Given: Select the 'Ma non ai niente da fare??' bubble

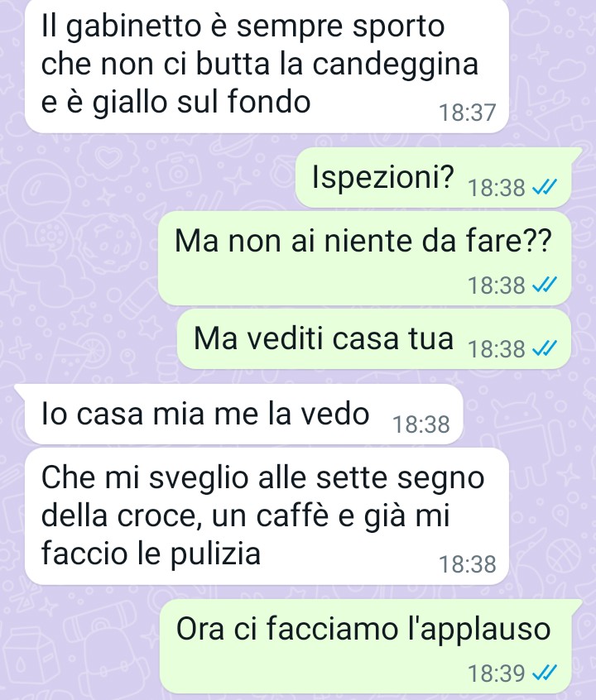Looking at the screenshot, I should (x=365, y=258).
